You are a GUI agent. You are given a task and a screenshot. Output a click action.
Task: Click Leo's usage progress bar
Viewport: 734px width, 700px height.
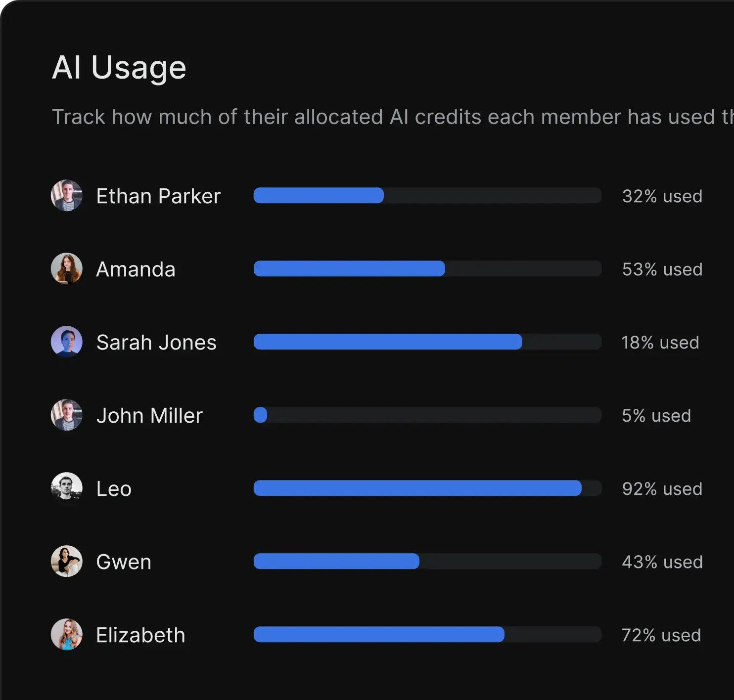click(x=427, y=488)
